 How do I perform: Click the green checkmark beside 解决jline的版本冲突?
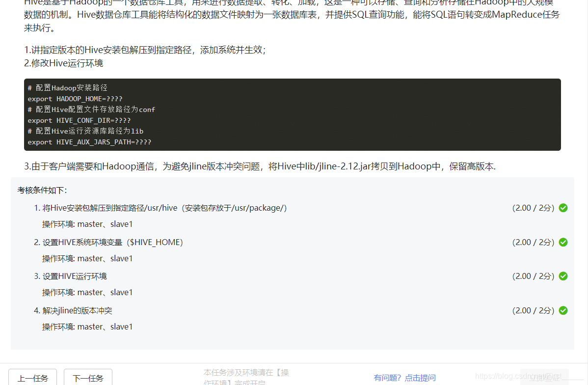click(x=563, y=310)
